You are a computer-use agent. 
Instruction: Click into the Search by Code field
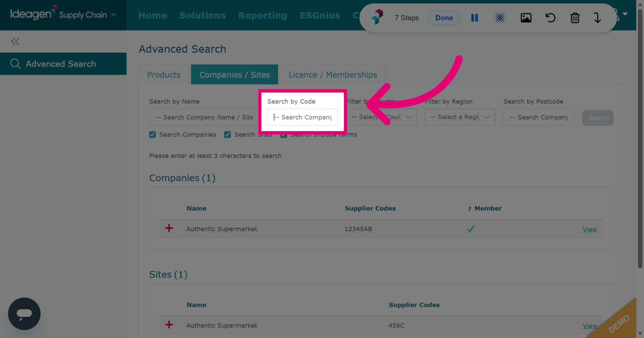(303, 117)
